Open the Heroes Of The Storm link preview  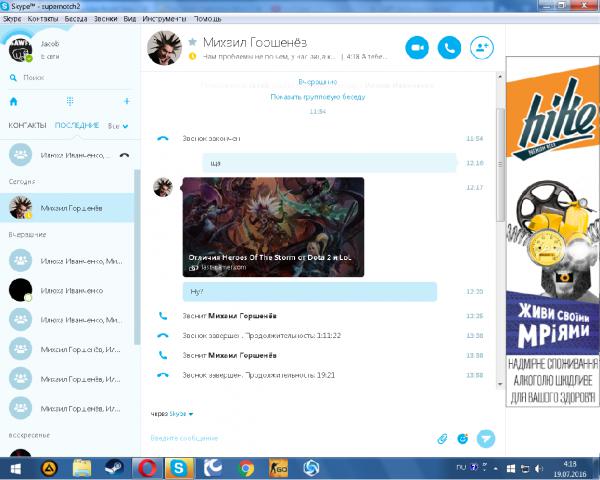coord(273,227)
